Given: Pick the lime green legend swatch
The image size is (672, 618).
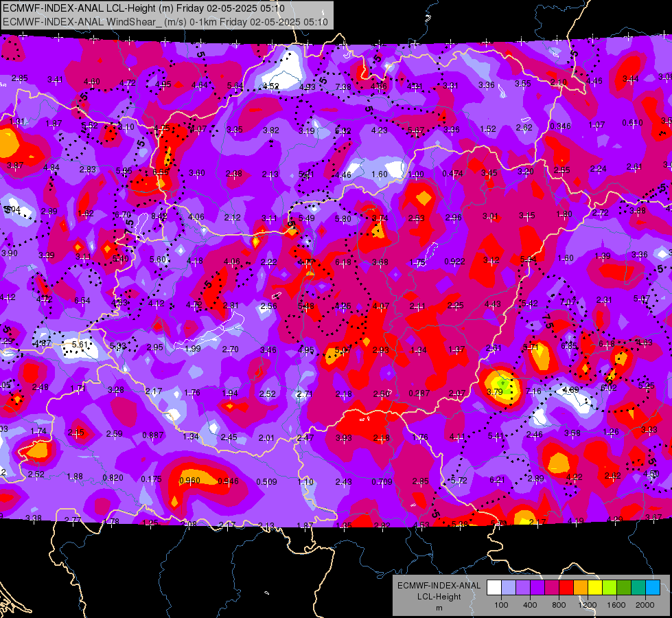Looking at the screenshot, I should click(x=610, y=588).
